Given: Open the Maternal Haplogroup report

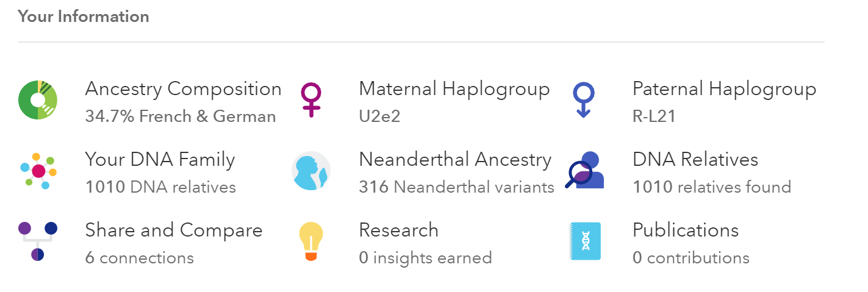Looking at the screenshot, I should [x=454, y=90].
